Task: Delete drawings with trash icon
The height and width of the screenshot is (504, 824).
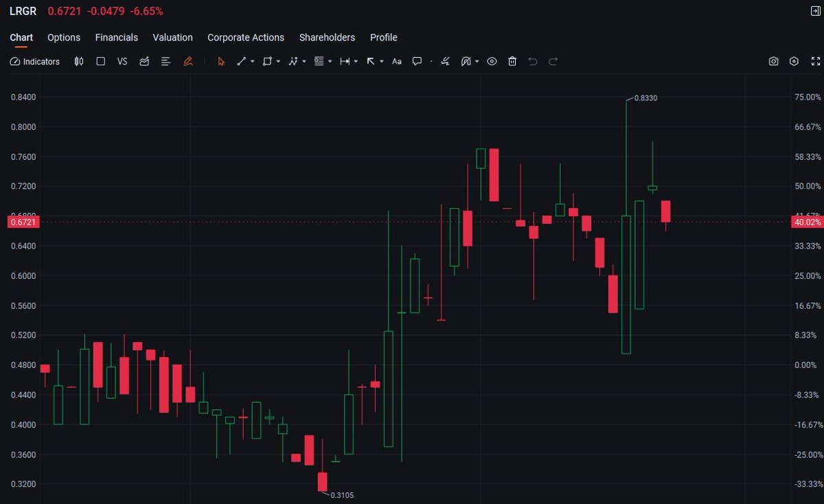Action: coord(512,61)
